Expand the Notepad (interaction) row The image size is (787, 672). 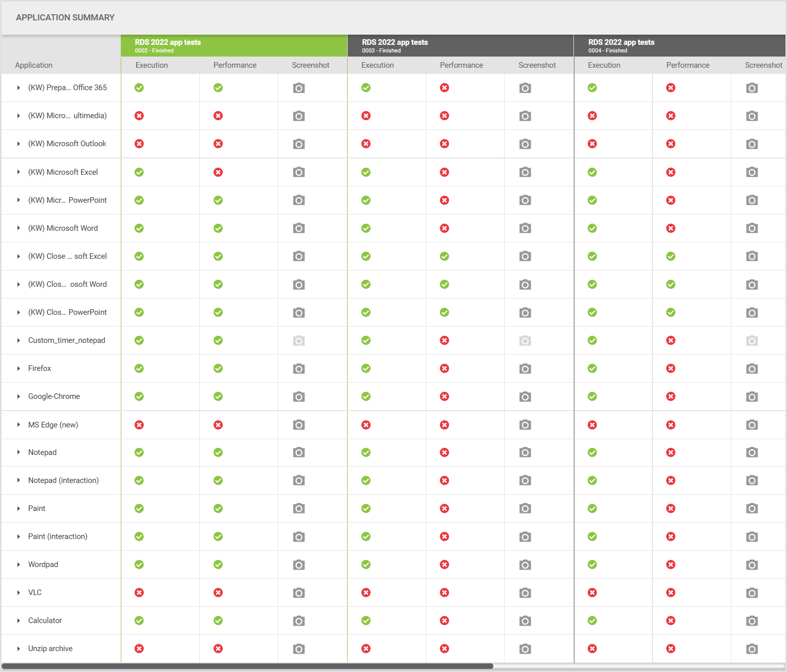tap(18, 480)
